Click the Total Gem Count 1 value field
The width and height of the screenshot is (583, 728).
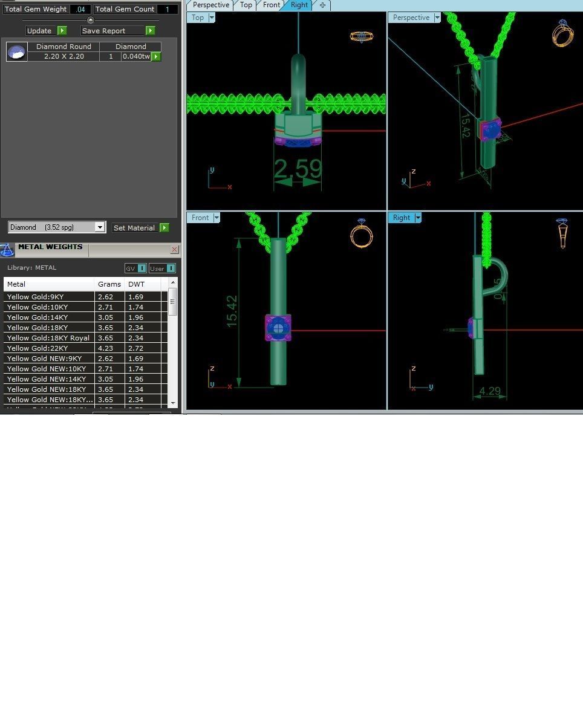tap(168, 9)
